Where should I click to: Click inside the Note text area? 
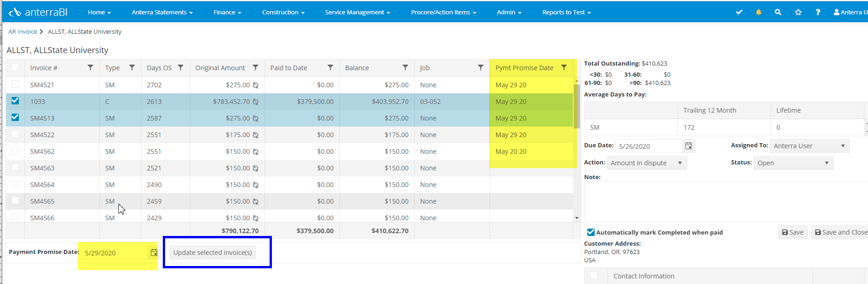click(726, 202)
